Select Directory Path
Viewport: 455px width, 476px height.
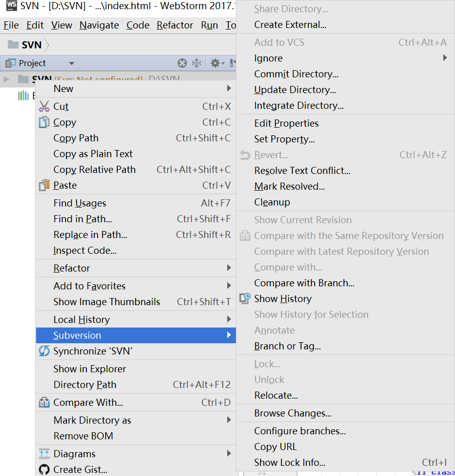(x=136, y=384)
